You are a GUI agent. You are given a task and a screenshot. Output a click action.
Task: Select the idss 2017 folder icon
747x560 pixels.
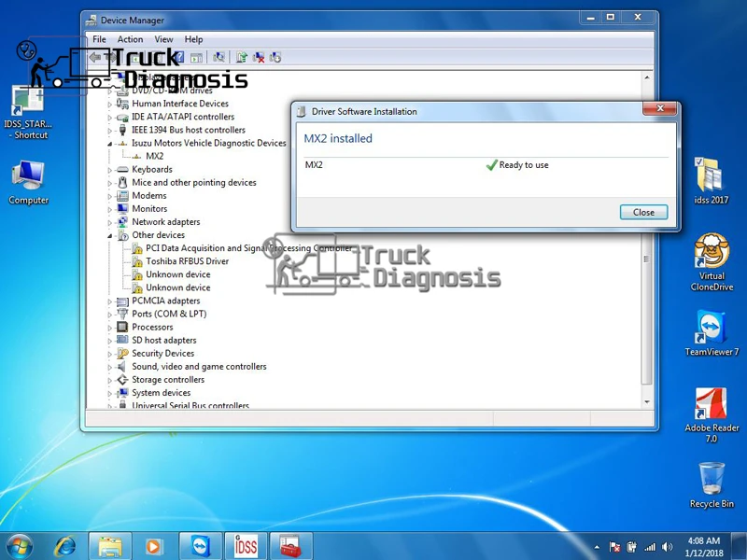(711, 180)
